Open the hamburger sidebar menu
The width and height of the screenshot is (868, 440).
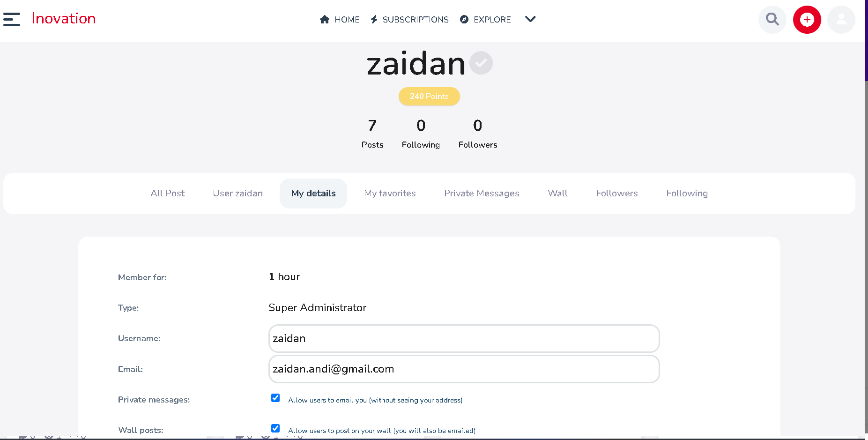point(12,19)
